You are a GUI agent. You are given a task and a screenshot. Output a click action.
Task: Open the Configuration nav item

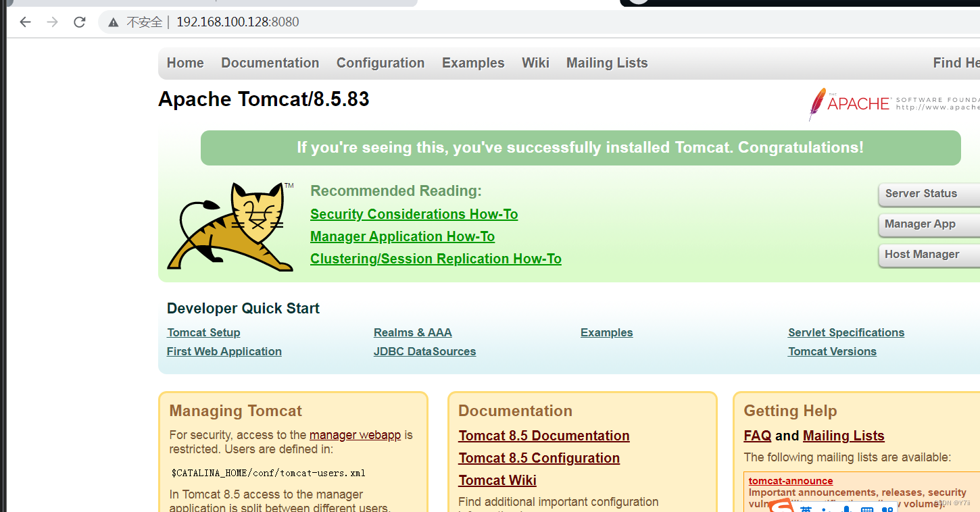tap(381, 63)
